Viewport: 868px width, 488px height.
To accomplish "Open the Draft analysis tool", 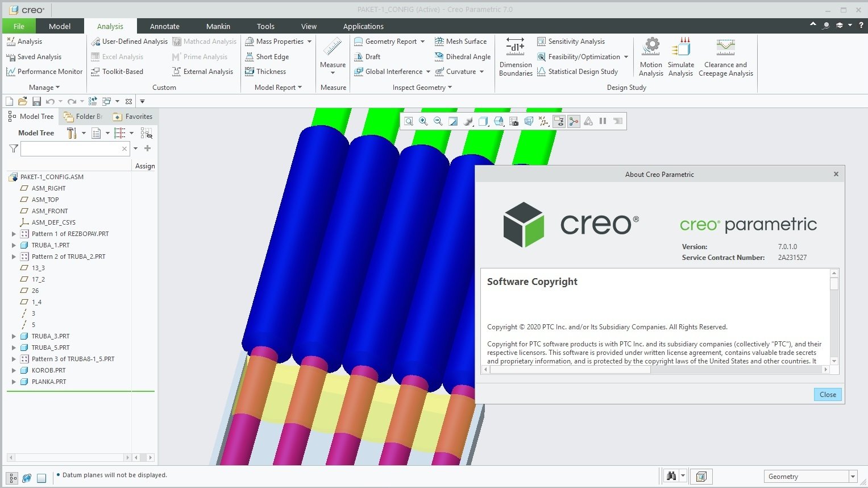I will (367, 57).
